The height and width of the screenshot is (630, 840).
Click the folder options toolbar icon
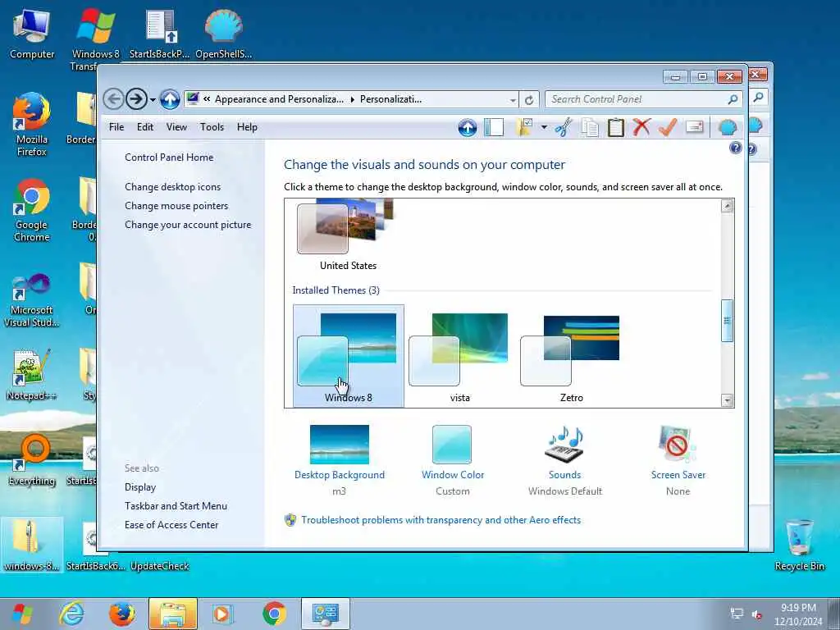pyautogui.click(x=524, y=127)
